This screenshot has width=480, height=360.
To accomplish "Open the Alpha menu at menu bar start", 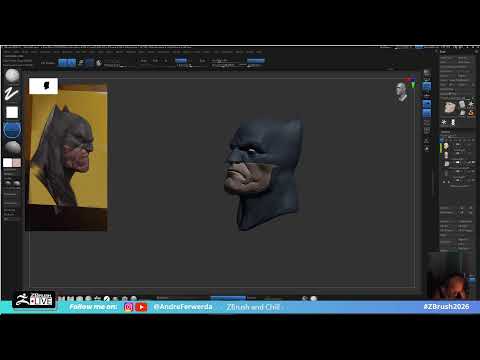I will click(7, 52).
